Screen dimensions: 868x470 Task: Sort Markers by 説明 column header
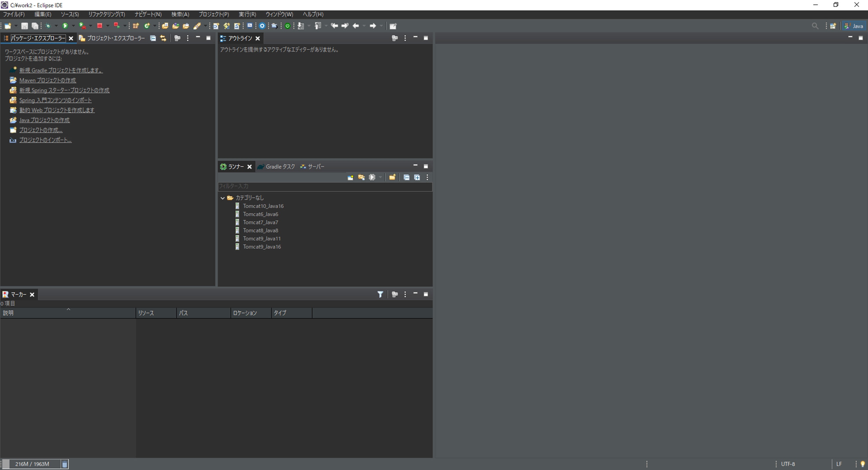tap(68, 313)
